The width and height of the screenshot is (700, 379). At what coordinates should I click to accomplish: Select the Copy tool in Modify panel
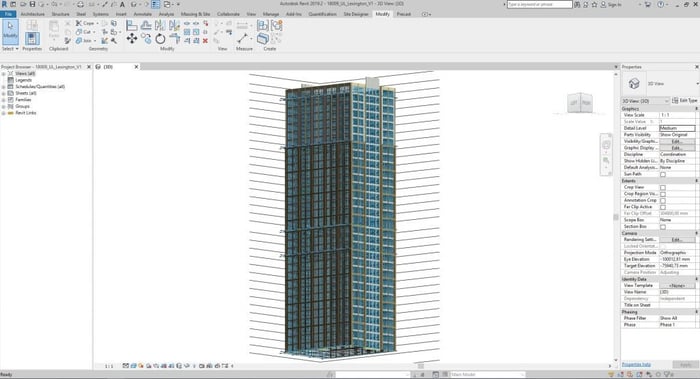pos(146,39)
